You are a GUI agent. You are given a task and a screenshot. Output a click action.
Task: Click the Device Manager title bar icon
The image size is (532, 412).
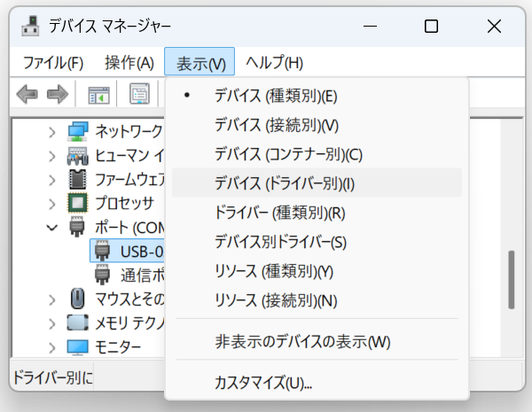click(x=30, y=26)
